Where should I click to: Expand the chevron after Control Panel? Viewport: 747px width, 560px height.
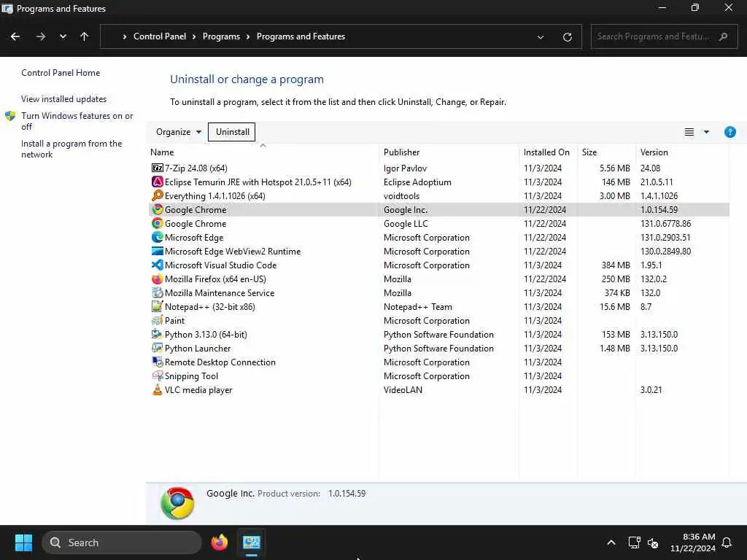pos(194,36)
